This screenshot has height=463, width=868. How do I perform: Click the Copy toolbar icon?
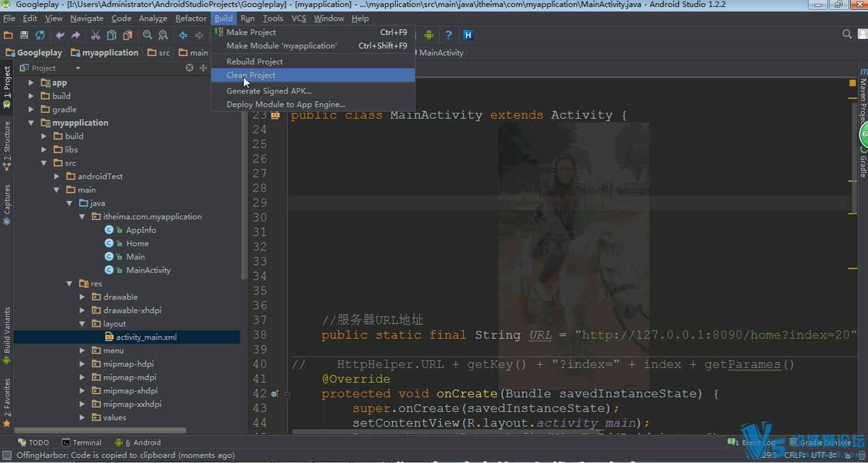pyautogui.click(x=112, y=35)
